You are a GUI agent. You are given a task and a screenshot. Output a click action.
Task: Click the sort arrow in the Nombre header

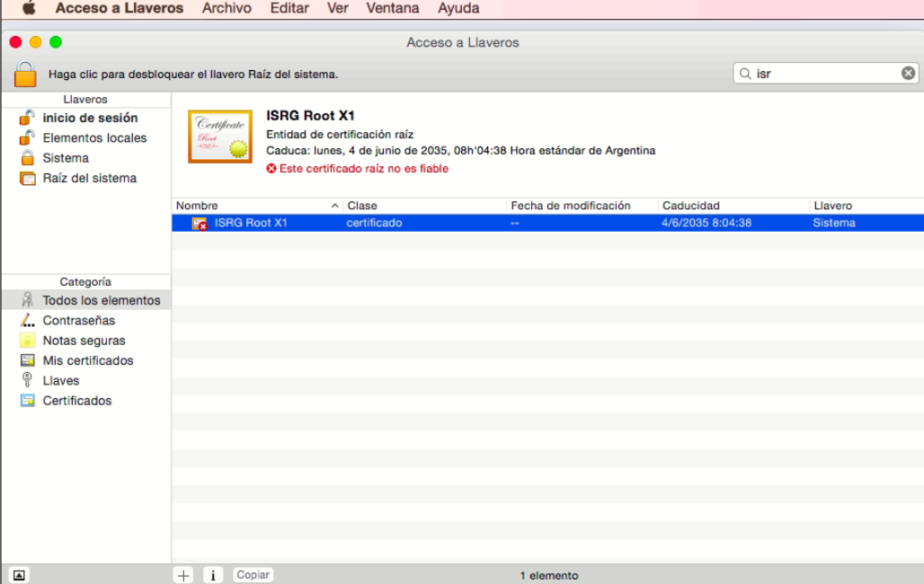click(334, 206)
